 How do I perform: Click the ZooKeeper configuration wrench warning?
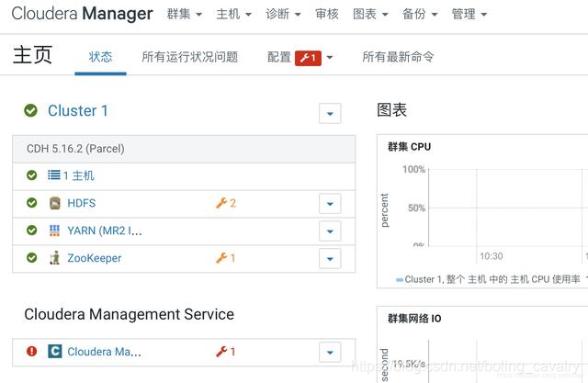(x=225, y=258)
